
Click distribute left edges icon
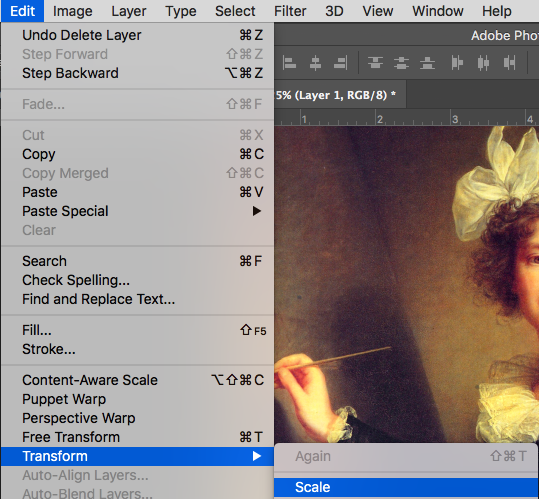pyautogui.click(x=457, y=63)
